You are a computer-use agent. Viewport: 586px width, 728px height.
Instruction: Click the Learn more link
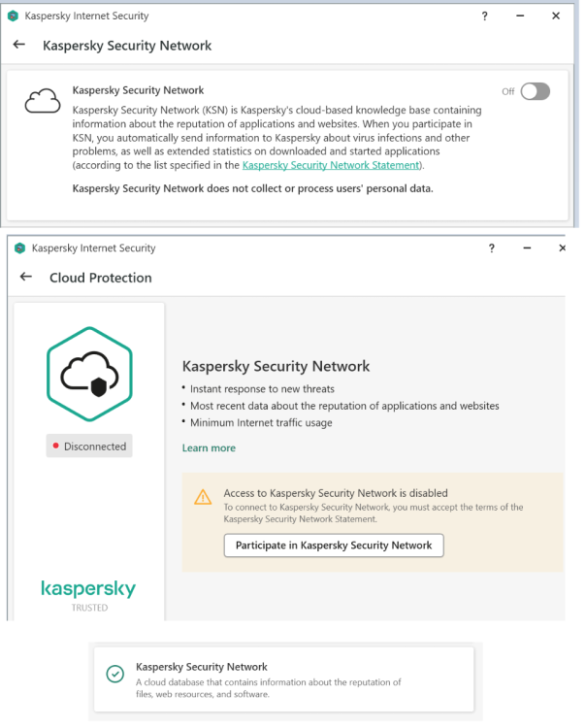209,448
